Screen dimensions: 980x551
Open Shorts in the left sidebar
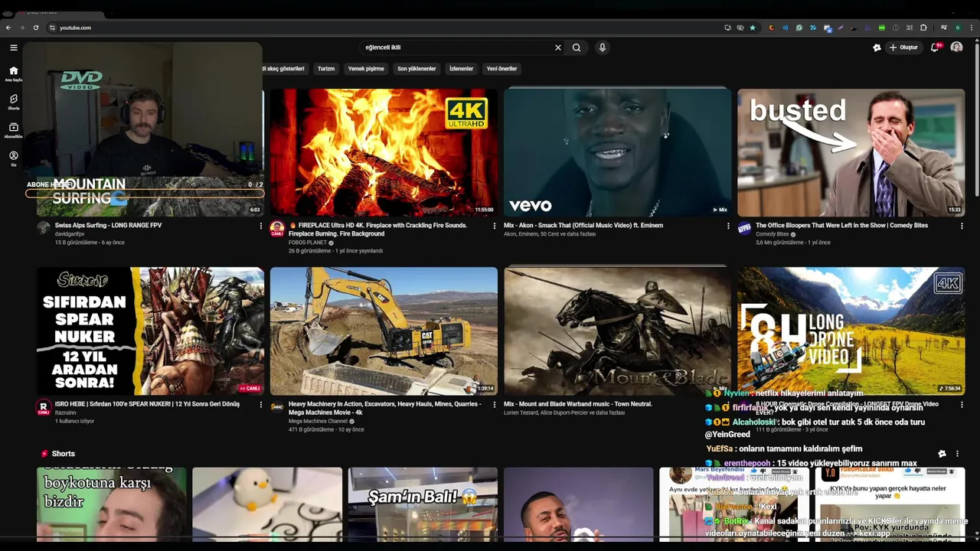point(13,102)
